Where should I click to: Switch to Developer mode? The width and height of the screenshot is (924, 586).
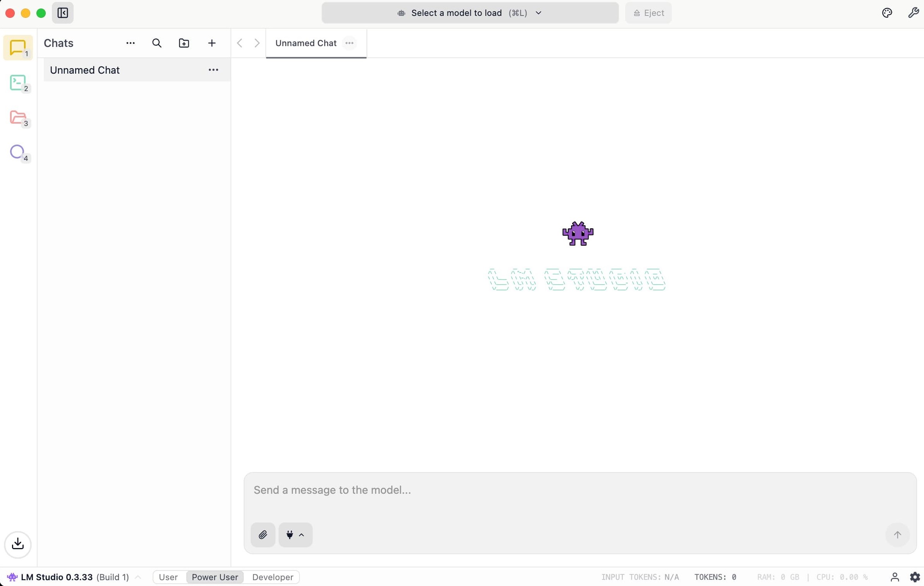click(272, 577)
